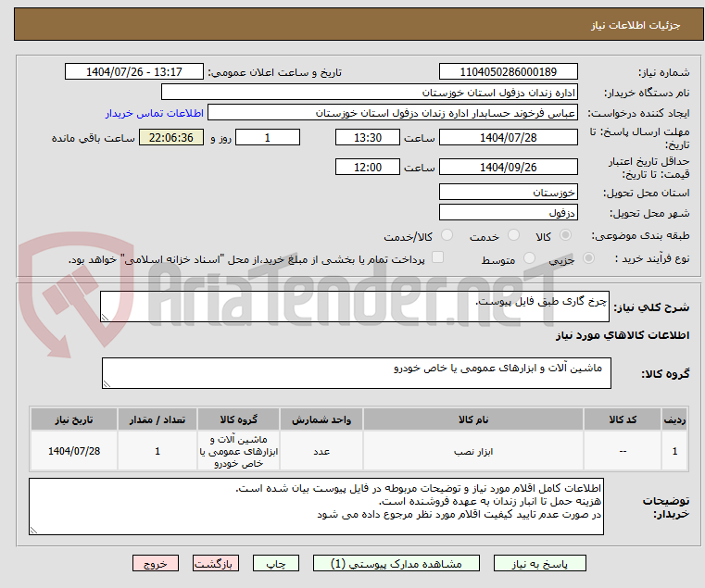Click the خروج exit button
Image resolution: width=705 pixels, height=588 pixels.
click(x=155, y=563)
